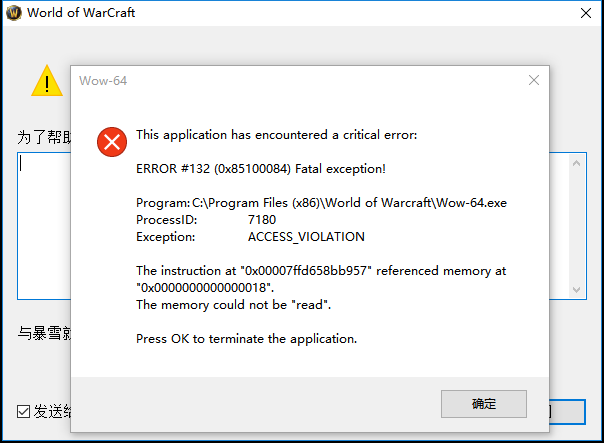The image size is (604, 443).
Task: Click the ACCESS_VIOLATION exception text
Action: click(306, 237)
